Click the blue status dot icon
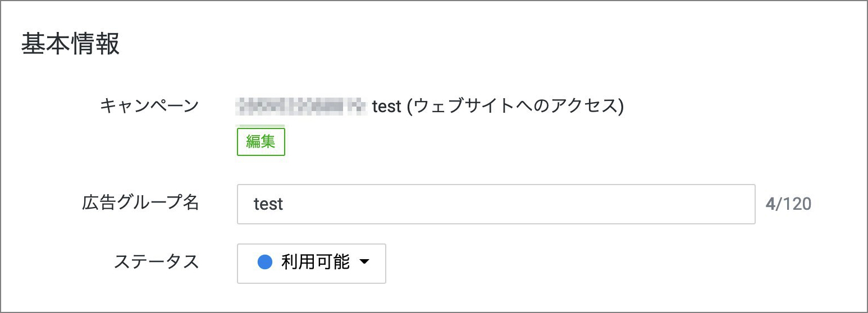Viewport: 868px width, 313px height. click(264, 262)
